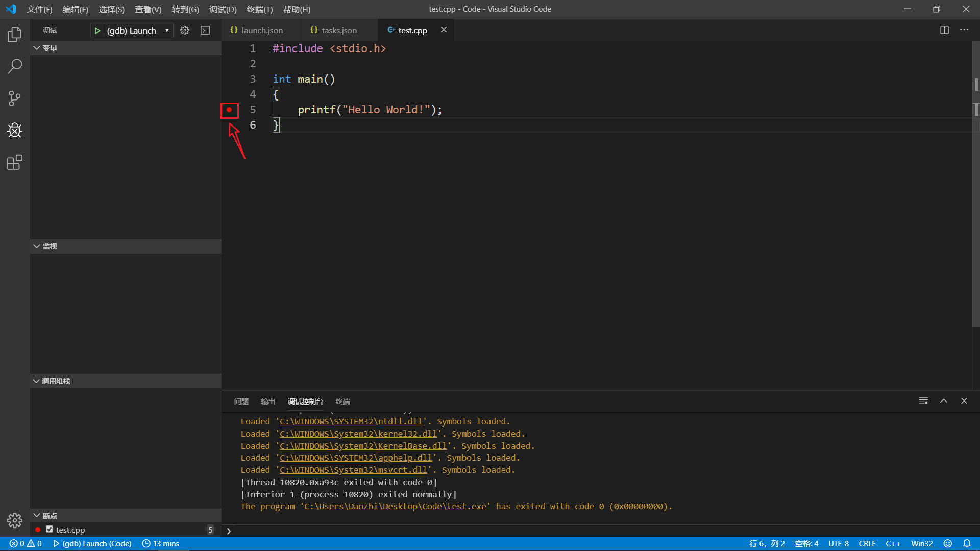Open the Explorer view in activity bar

[15, 34]
